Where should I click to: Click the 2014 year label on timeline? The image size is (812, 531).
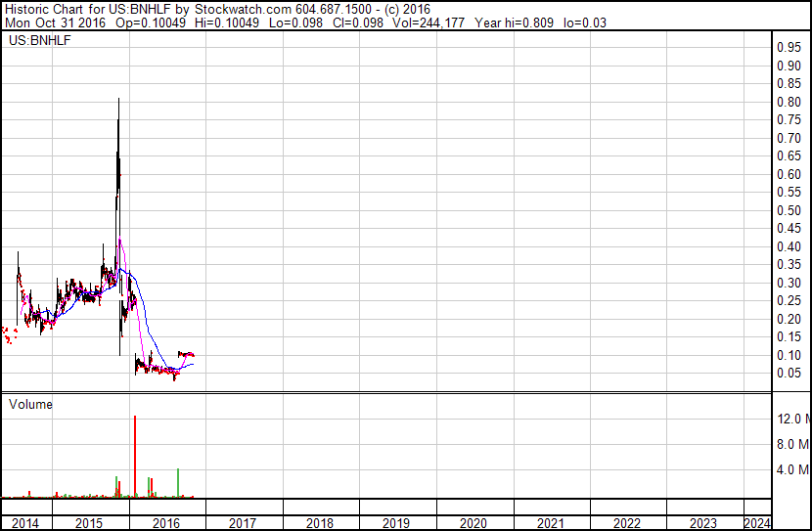click(25, 523)
